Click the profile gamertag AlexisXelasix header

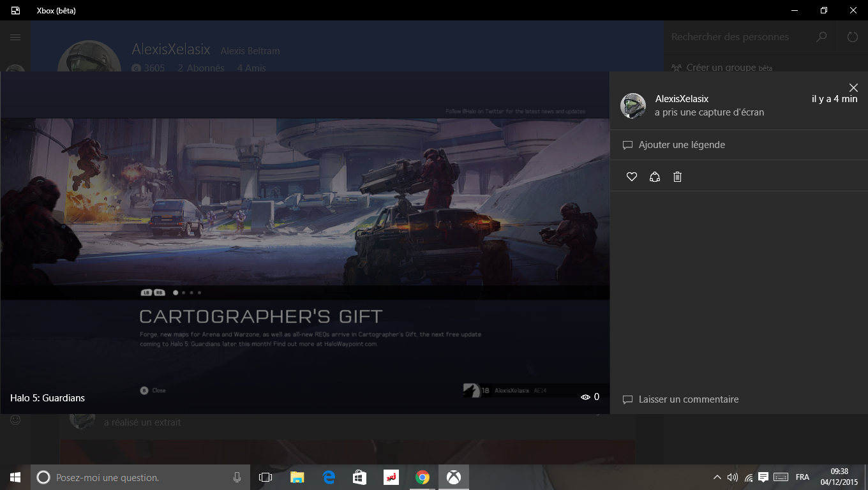pyautogui.click(x=172, y=49)
